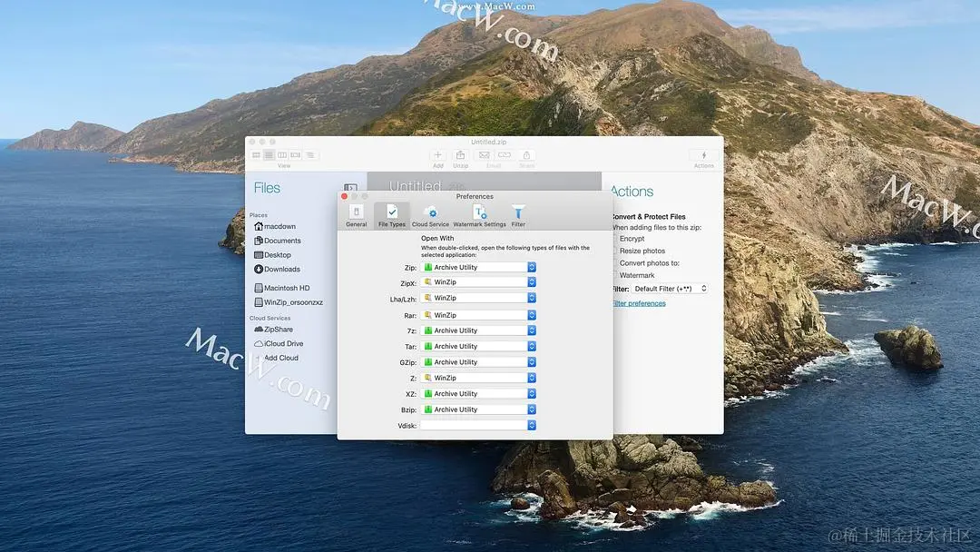Open the XZ application dropdown
Image resolution: width=980 pixels, height=552 pixels.
point(478,394)
